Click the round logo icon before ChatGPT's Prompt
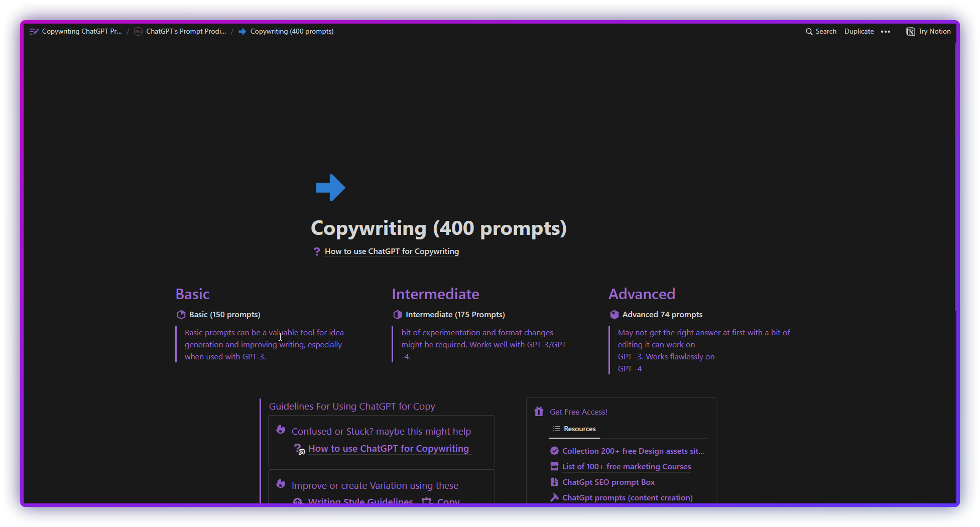This screenshot has width=980, height=527. point(138,31)
